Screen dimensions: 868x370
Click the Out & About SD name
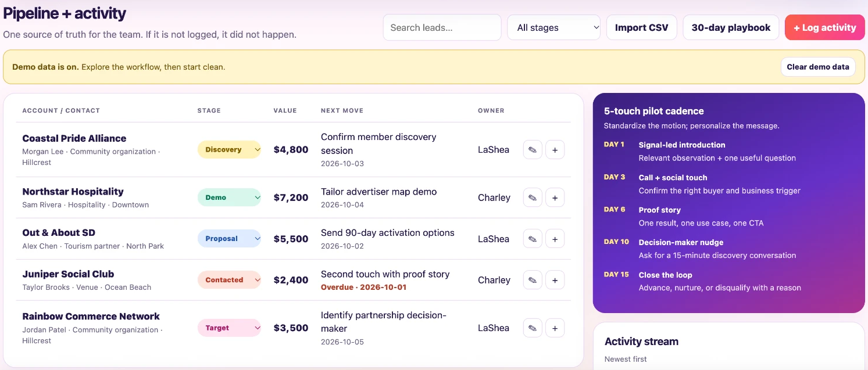coord(59,233)
